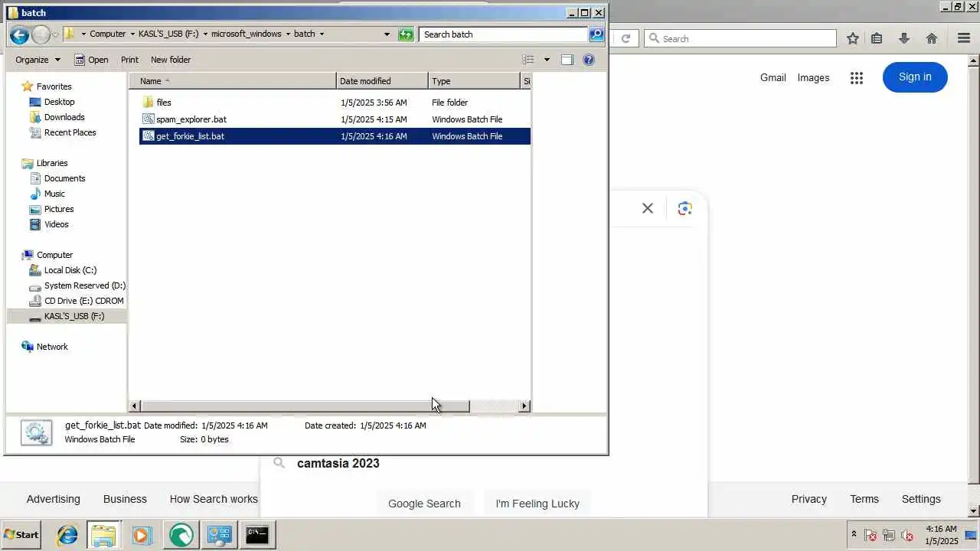Click the microsoft_windows breadcrumb
980x551 pixels.
click(x=247, y=34)
